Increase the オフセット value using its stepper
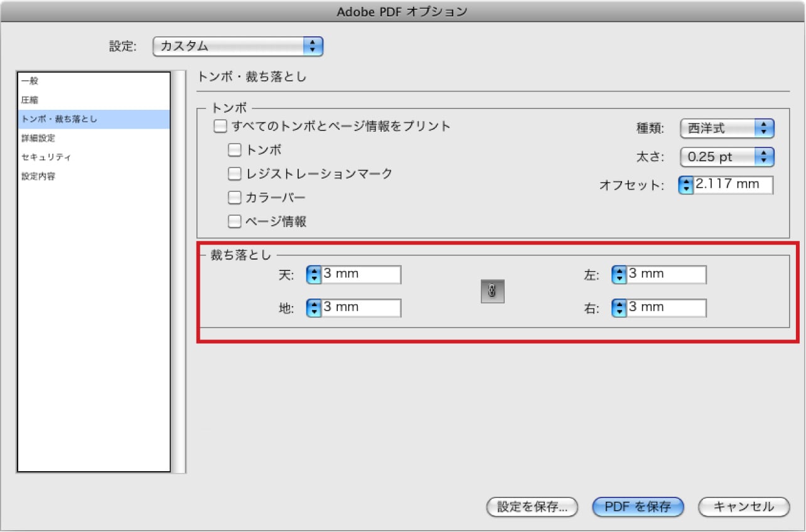This screenshot has width=806, height=532. click(x=685, y=182)
